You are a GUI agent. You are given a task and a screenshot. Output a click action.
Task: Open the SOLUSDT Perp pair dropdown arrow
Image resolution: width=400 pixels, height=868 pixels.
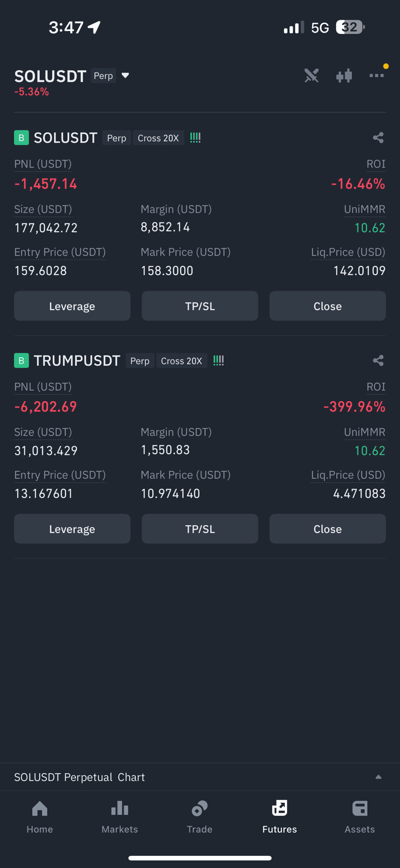[125, 75]
